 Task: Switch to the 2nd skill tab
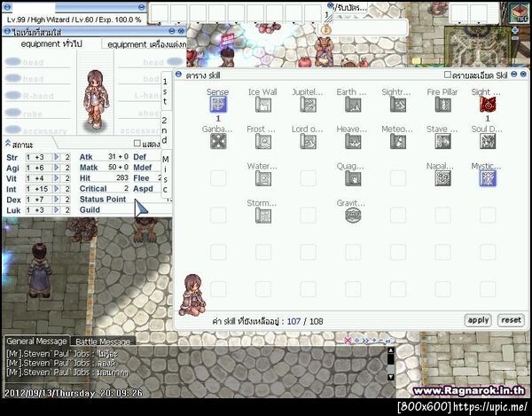pyautogui.click(x=165, y=130)
